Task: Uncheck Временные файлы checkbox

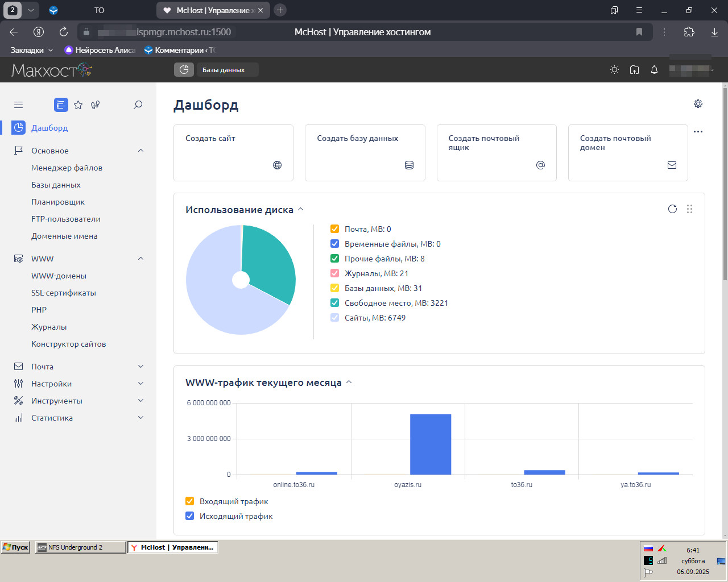Action: pyautogui.click(x=334, y=244)
